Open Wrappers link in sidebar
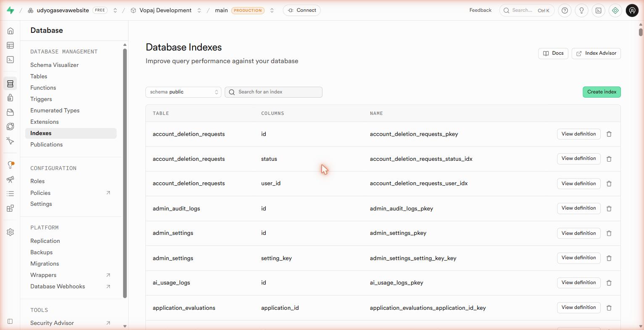Screen dimensions: 644x330 (x=43, y=275)
